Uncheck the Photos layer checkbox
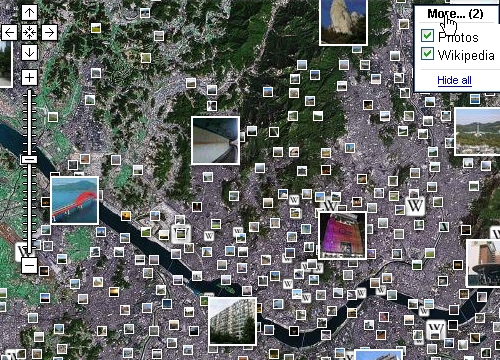This screenshot has width=500, height=360. click(427, 35)
